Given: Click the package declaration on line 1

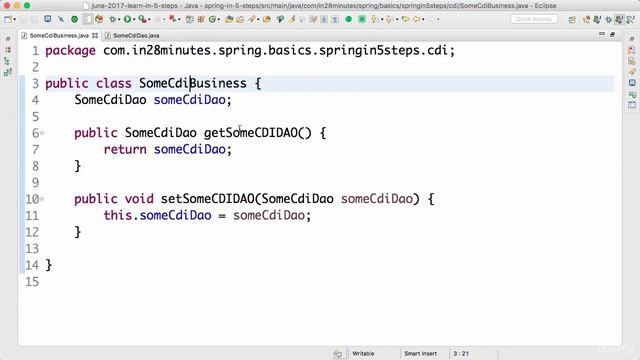Looking at the screenshot, I should pos(250,51).
